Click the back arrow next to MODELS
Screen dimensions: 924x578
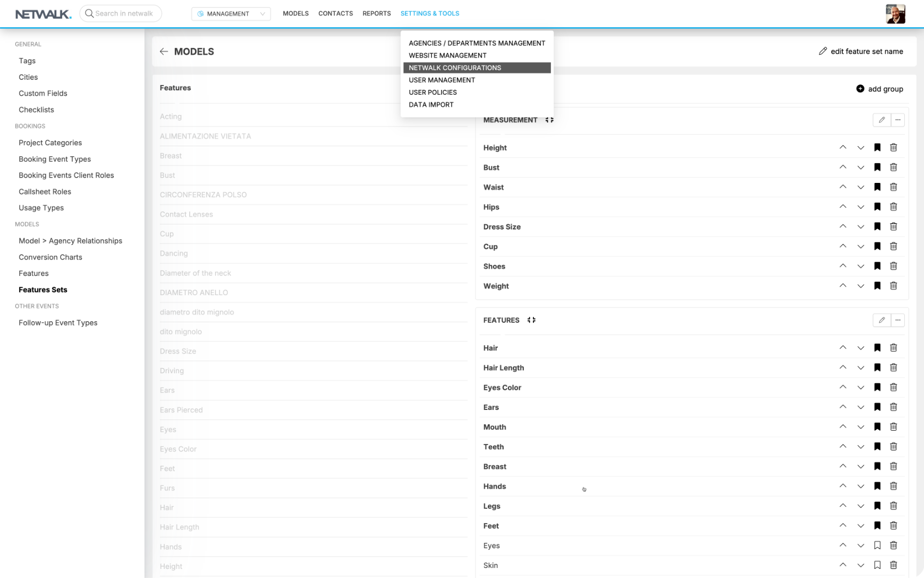(x=164, y=52)
